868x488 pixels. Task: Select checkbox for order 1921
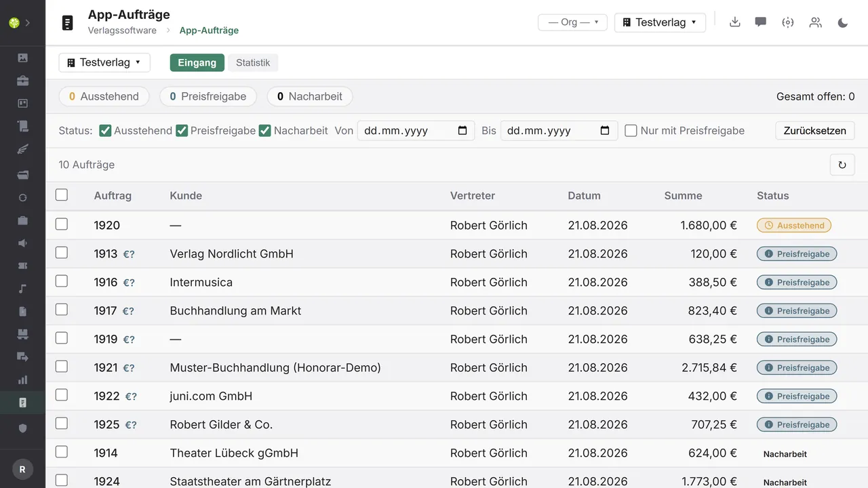pos(62,367)
